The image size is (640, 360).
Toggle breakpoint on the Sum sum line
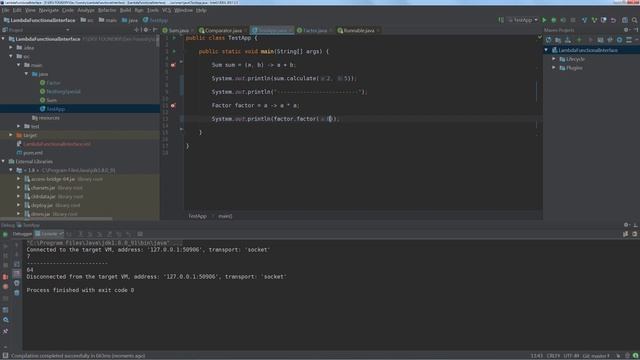(173, 65)
